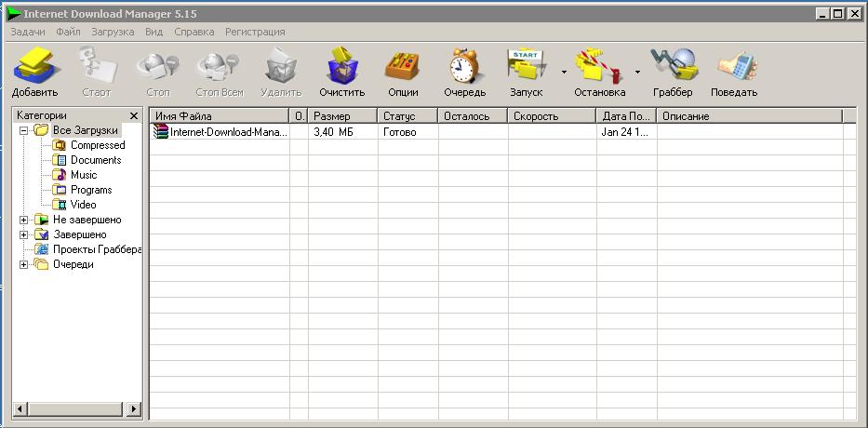Open the Вид menu

(154, 33)
